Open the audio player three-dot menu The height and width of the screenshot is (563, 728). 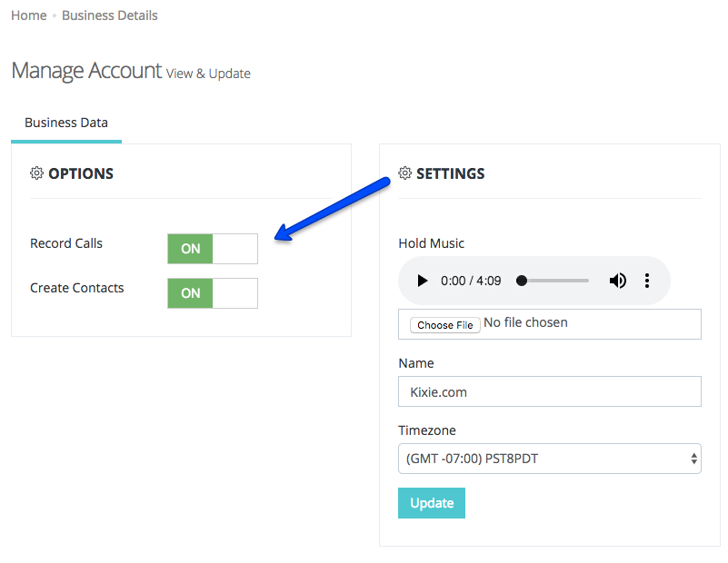[647, 281]
